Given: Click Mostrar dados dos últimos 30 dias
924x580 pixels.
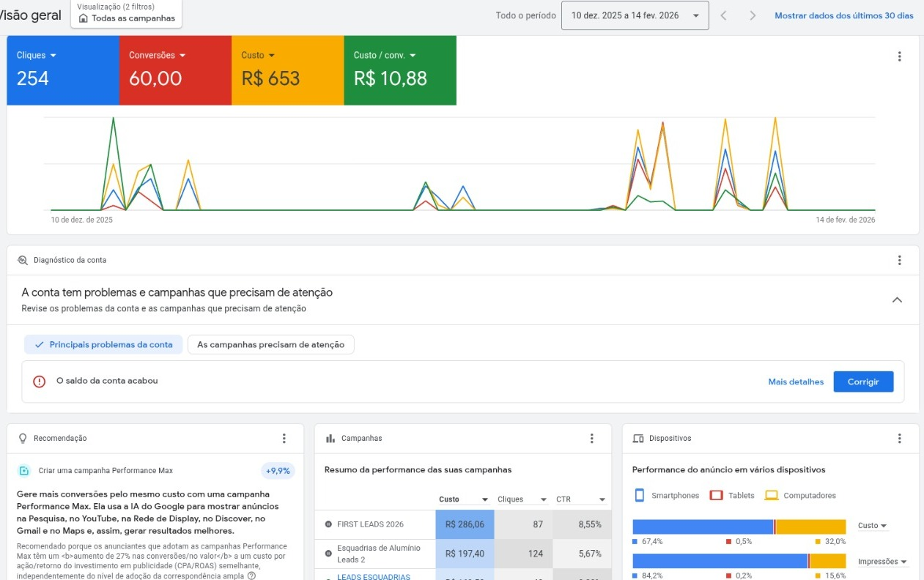Looking at the screenshot, I should tap(844, 15).
